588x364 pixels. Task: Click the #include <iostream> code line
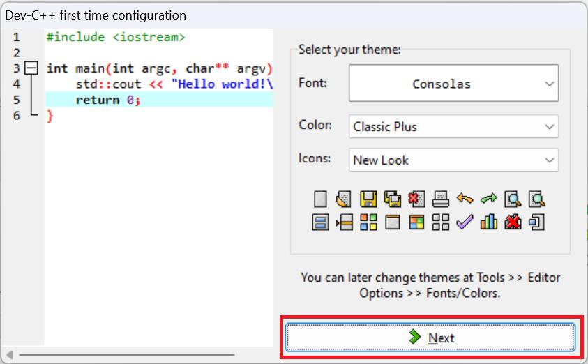click(116, 37)
